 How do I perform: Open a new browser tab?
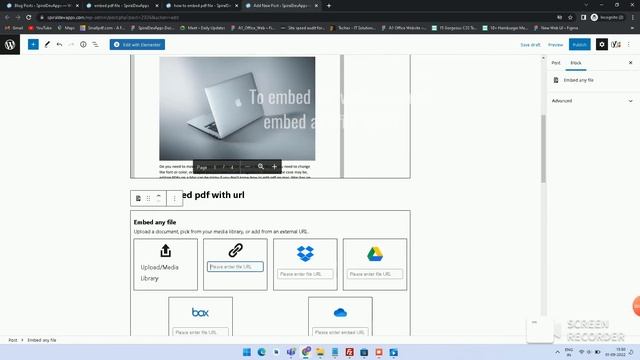[x=329, y=6]
